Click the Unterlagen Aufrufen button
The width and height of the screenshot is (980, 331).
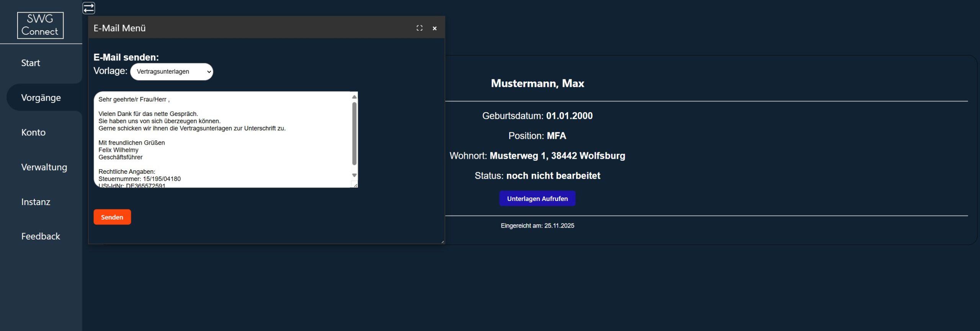coord(537,199)
